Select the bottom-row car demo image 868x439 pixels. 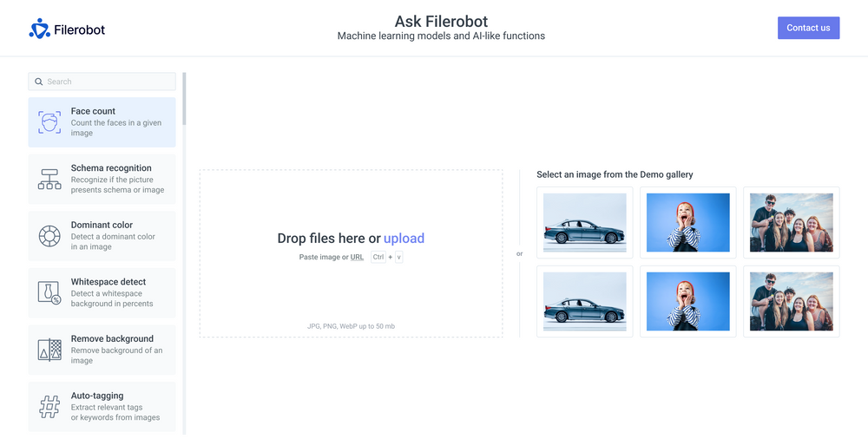[584, 302]
